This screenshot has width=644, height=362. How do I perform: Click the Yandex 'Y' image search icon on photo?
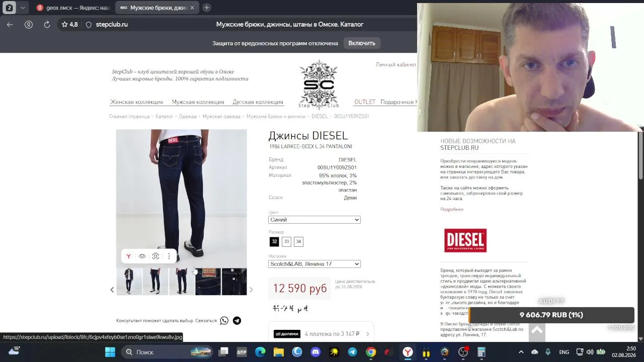128,256
